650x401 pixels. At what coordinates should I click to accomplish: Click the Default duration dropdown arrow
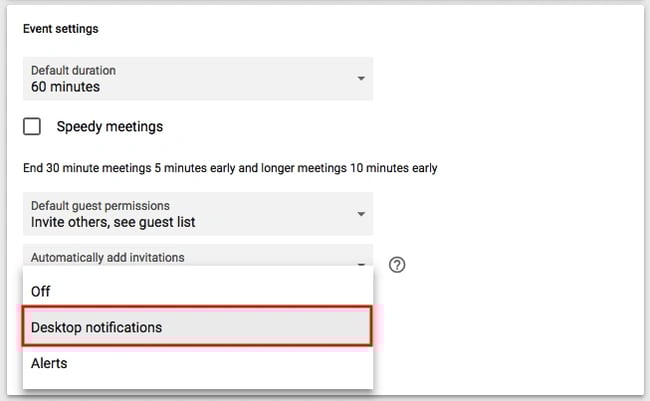[359, 78]
